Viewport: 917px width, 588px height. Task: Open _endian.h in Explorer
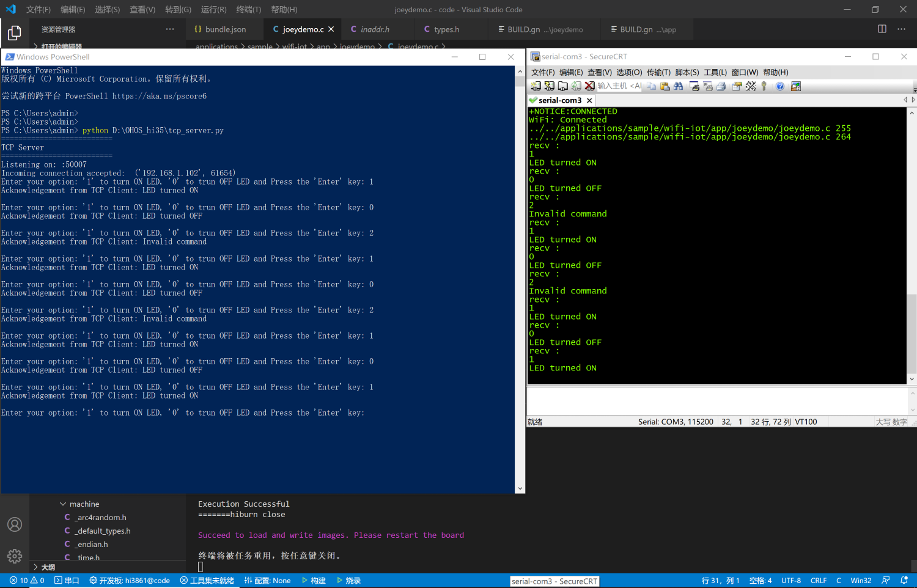tap(92, 544)
